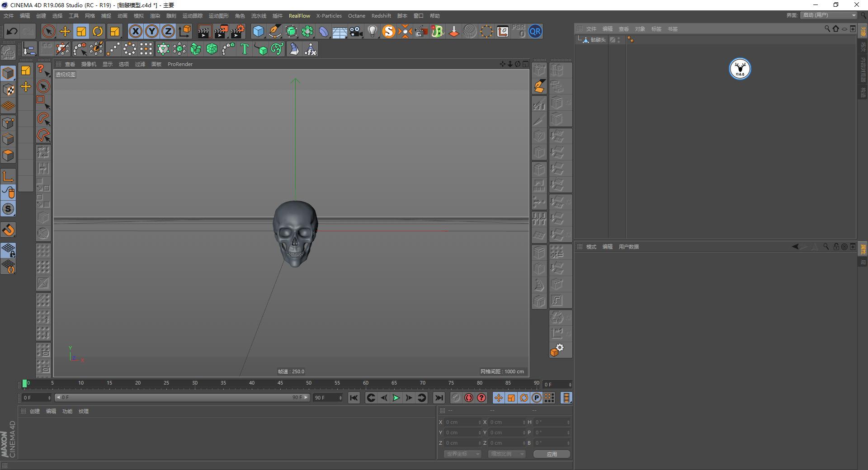
Task: Toggle the X axis lock
Action: point(135,31)
